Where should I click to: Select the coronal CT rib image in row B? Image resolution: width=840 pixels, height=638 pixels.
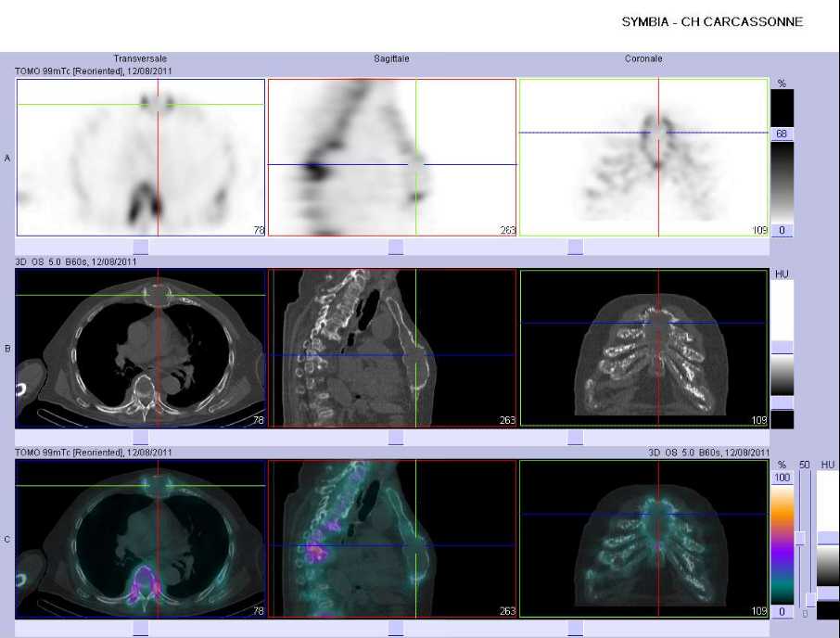tap(644, 348)
